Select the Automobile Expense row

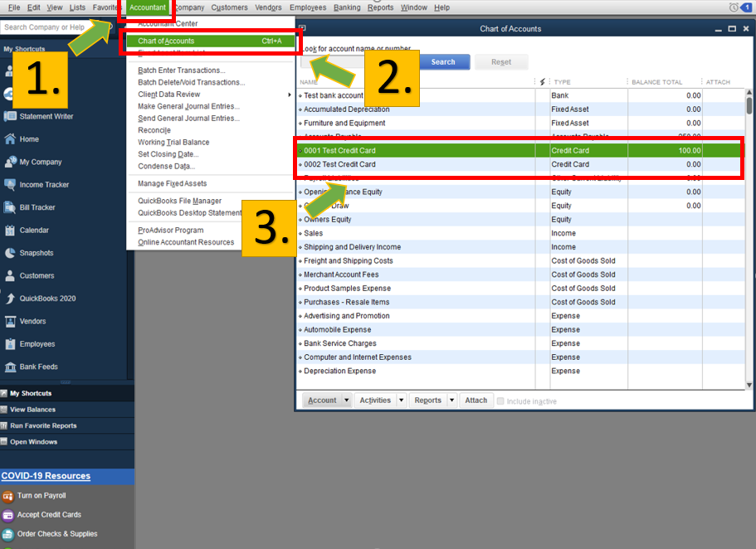(x=520, y=330)
